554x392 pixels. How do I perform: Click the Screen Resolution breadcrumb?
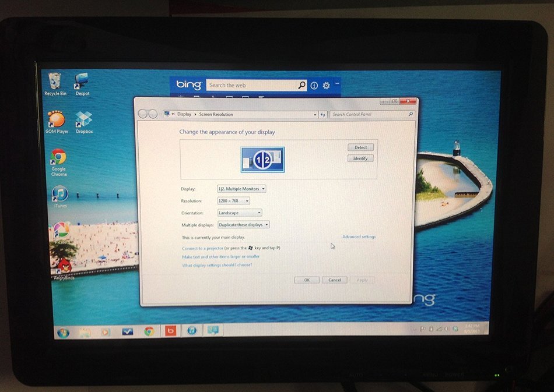[216, 114]
